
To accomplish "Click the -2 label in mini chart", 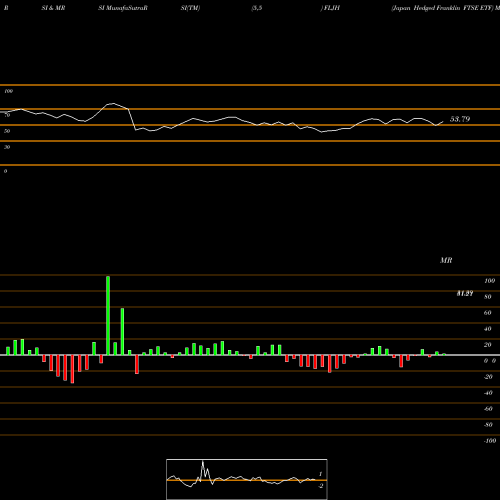I will pyautogui.click(x=321, y=486).
